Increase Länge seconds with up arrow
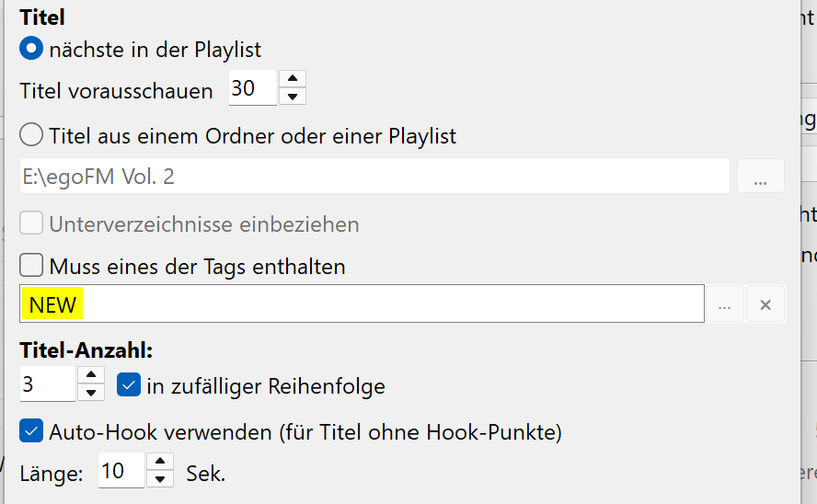The image size is (817, 504). (x=160, y=463)
